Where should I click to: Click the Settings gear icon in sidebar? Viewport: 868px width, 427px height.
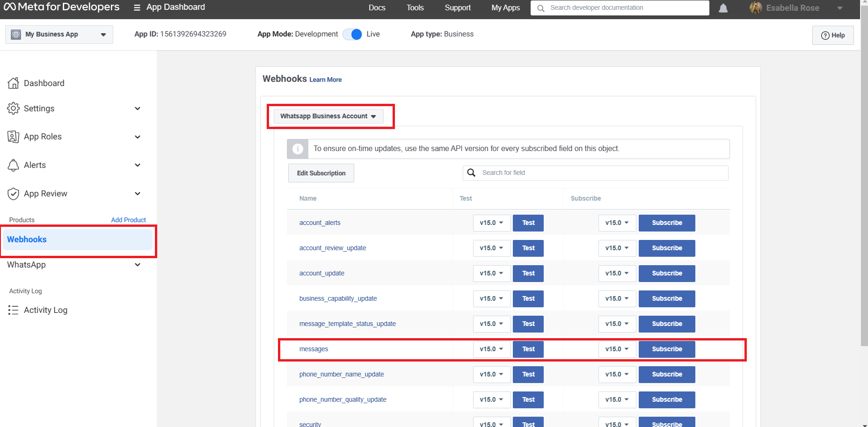click(14, 109)
